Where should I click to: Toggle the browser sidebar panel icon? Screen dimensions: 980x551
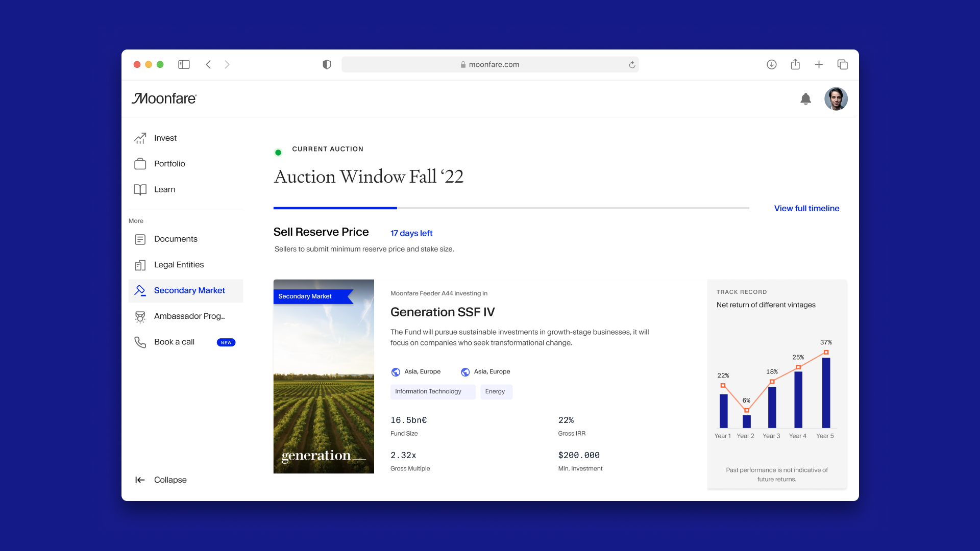point(184,64)
